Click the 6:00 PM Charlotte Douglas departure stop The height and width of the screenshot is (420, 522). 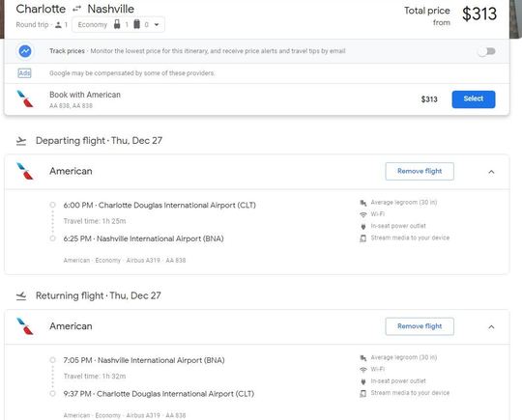[159, 206]
